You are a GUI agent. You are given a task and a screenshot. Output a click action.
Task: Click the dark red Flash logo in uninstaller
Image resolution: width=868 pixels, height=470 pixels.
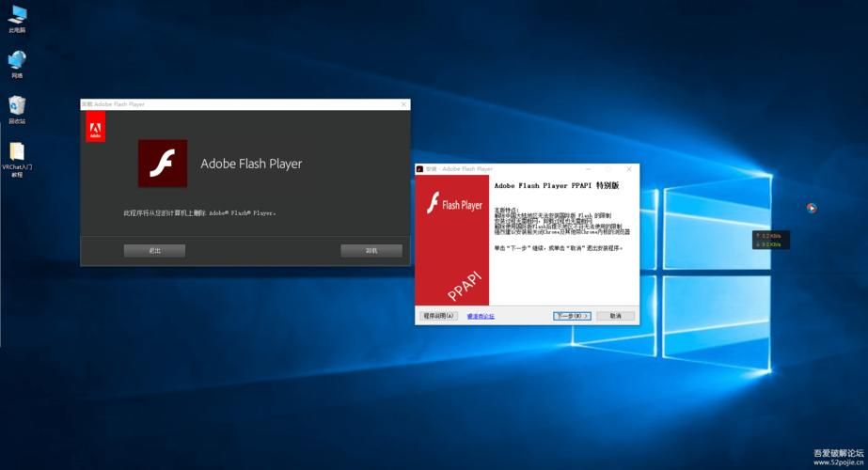tap(163, 164)
